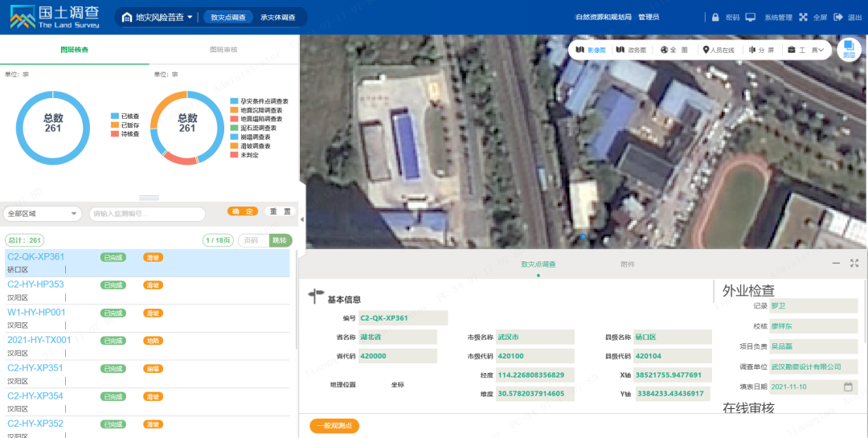This screenshot has width=868, height=438.
Task: Click the 退出 logout icon
Action: coord(840,17)
